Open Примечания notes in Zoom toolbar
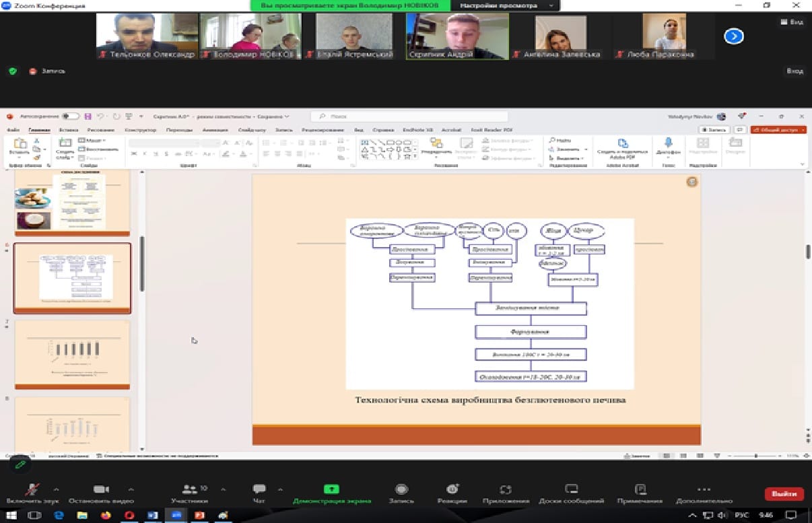The width and height of the screenshot is (812, 523). (641, 491)
